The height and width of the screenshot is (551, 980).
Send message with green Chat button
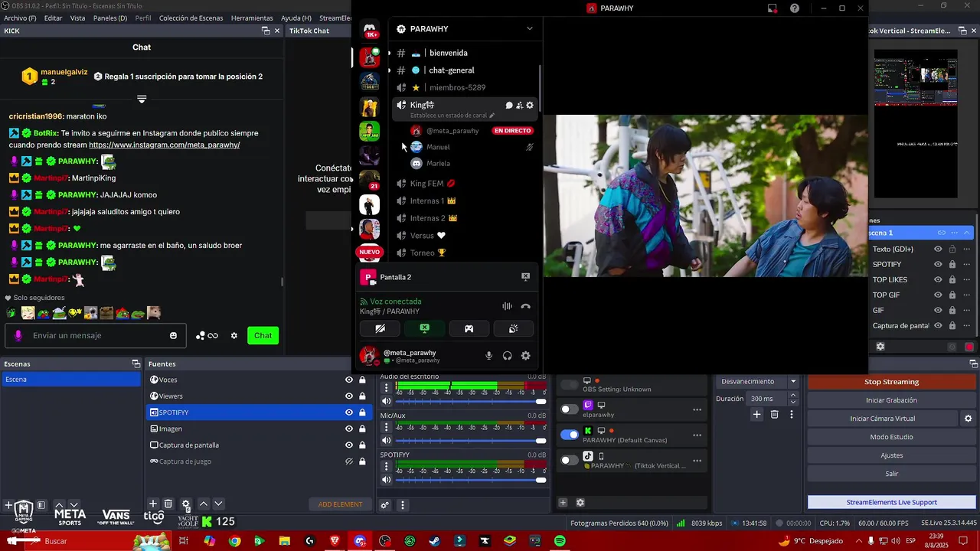coord(263,335)
